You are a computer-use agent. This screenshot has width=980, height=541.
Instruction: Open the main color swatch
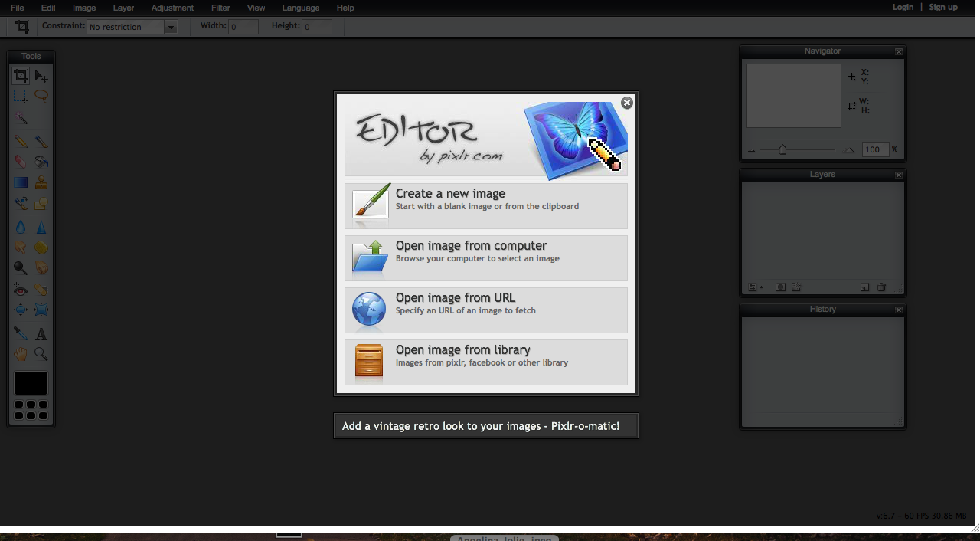point(31,383)
